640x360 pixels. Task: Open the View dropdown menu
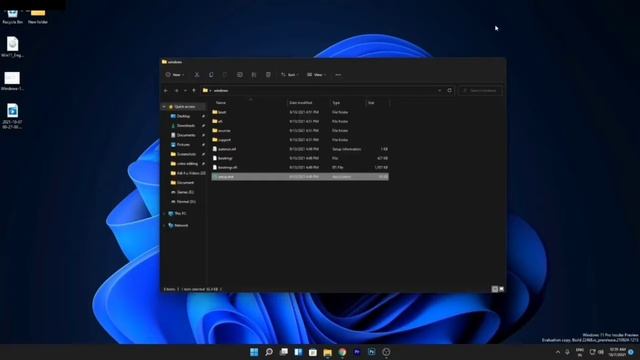316,75
